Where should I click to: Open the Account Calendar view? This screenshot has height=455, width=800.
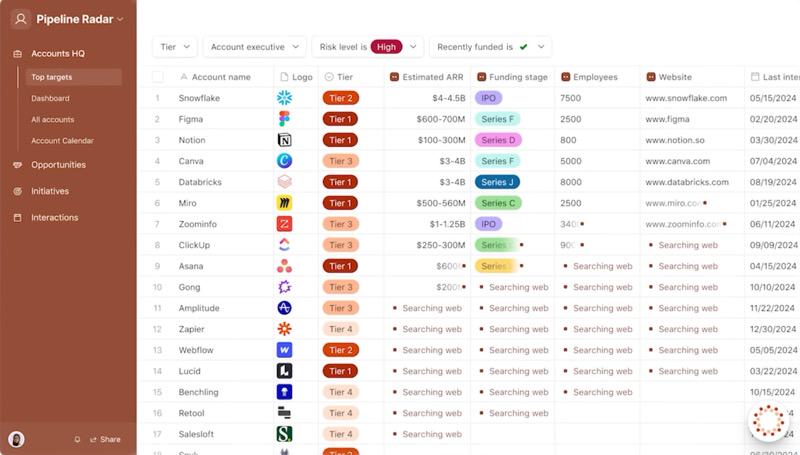[x=62, y=141]
